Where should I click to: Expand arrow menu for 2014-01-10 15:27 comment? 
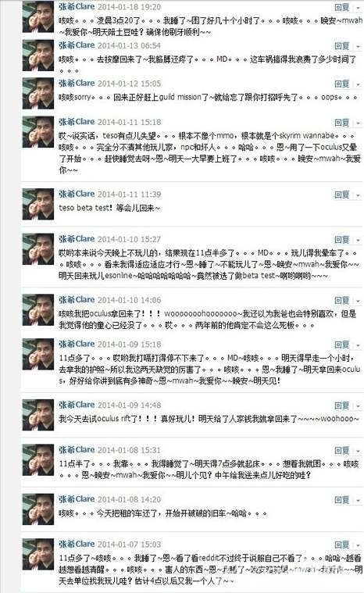click(x=358, y=240)
